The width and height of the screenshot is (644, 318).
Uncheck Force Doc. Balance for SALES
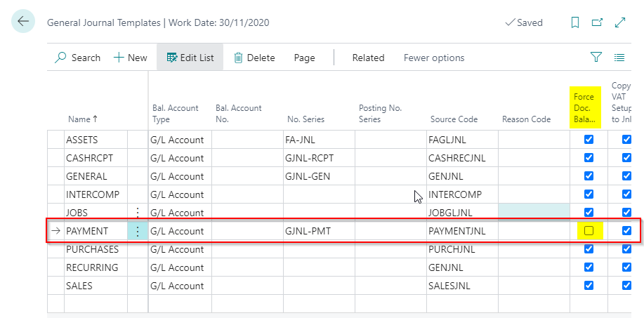tap(589, 286)
